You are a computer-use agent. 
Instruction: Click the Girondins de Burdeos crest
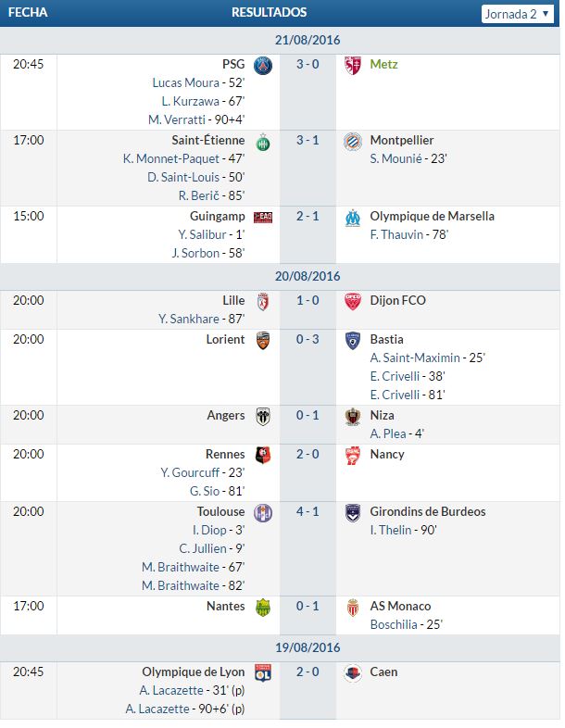352,513
